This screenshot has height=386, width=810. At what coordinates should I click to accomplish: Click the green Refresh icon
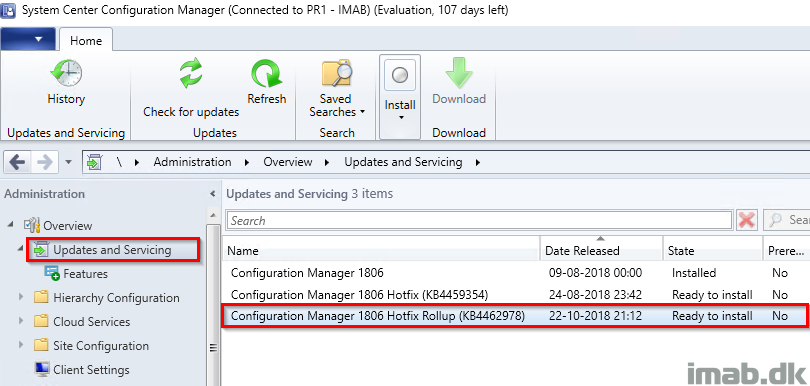[x=267, y=73]
